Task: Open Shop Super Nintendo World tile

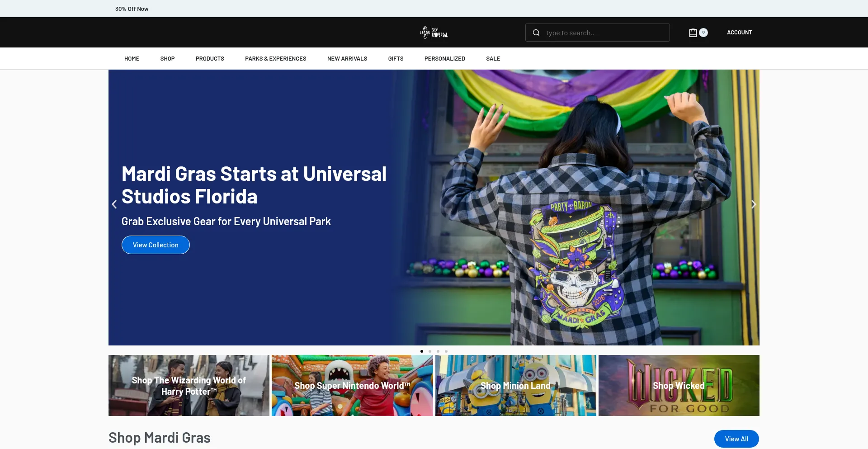Action: 352,385
